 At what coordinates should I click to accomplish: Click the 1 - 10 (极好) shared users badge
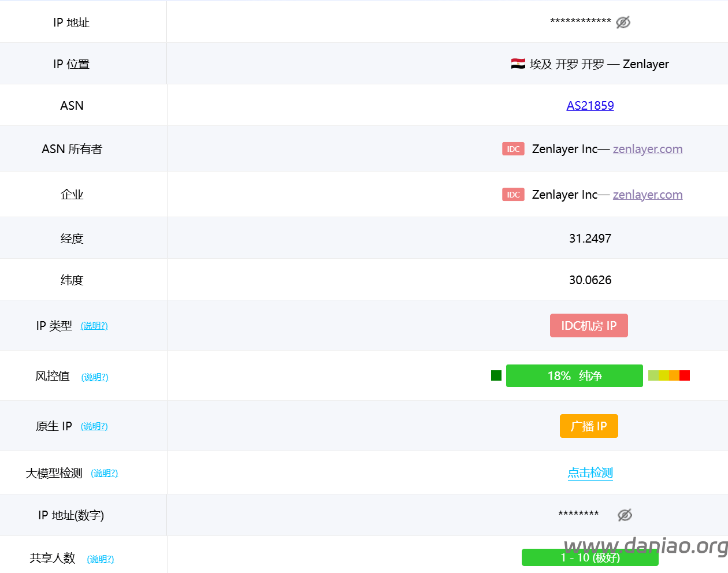(590, 557)
